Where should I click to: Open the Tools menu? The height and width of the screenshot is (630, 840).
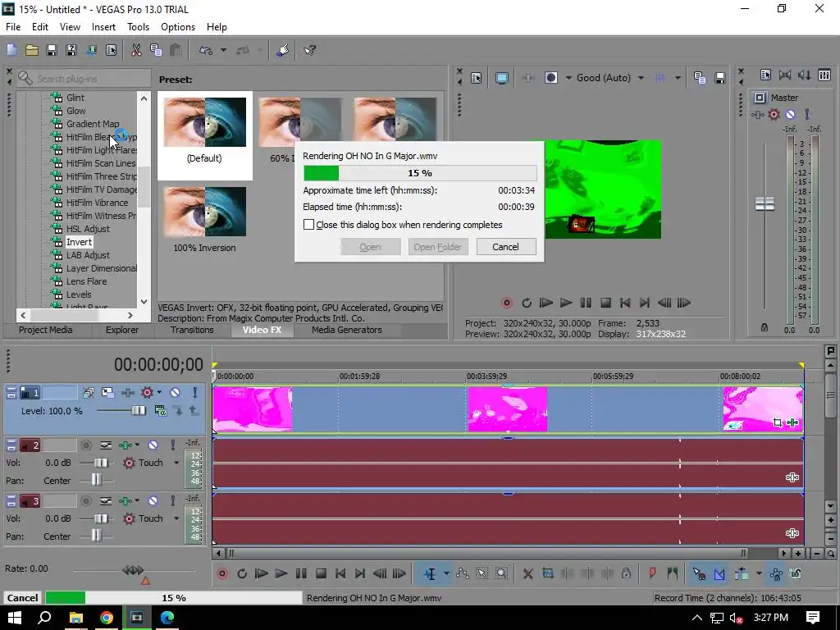[x=138, y=27]
